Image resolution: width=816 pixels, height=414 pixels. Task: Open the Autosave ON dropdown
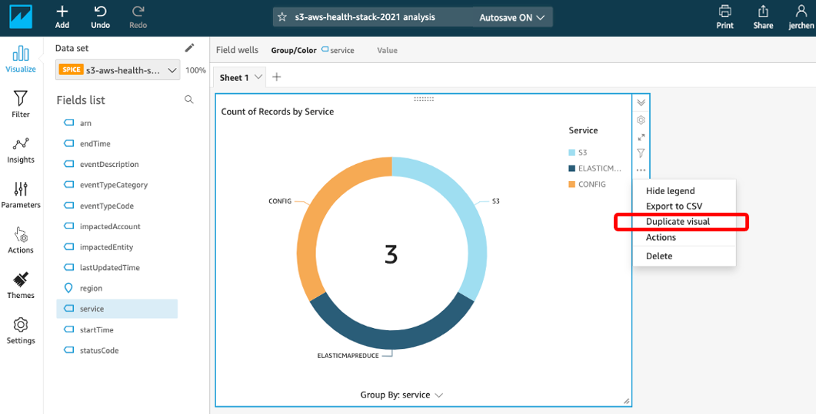click(x=512, y=17)
